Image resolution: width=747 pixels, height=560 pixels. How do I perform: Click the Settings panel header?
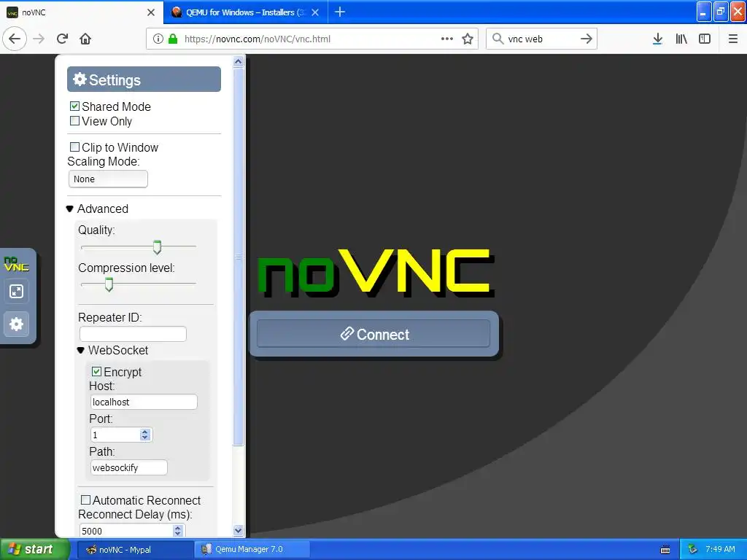pyautogui.click(x=144, y=79)
